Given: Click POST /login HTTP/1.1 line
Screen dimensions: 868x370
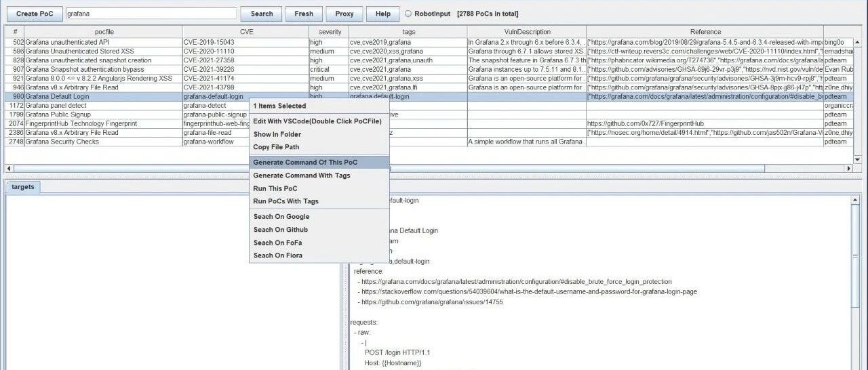Looking at the screenshot, I should 397,353.
